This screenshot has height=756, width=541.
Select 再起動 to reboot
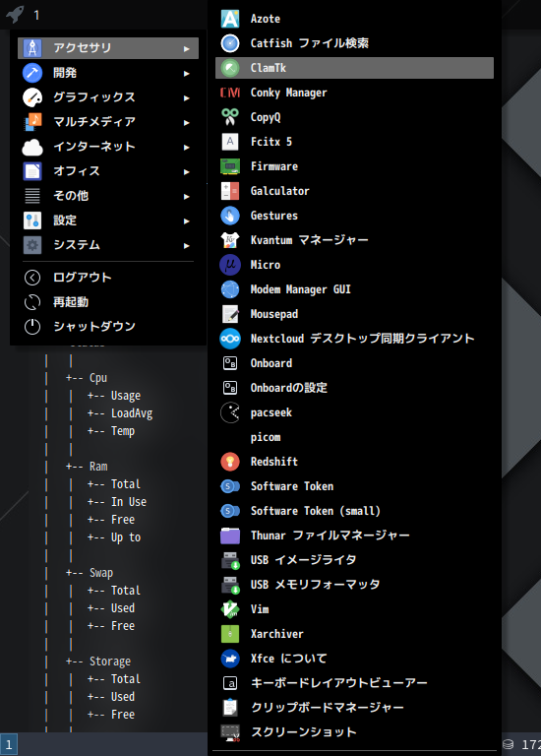click(108, 302)
